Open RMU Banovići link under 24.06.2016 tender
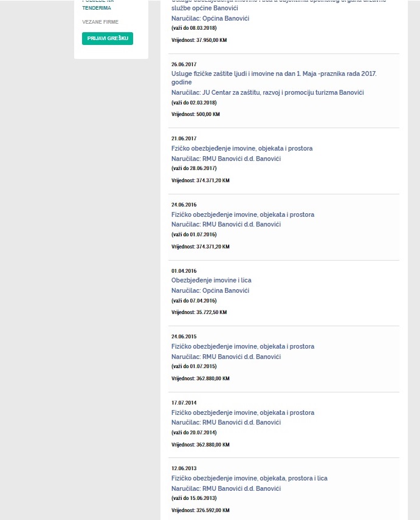The image size is (420, 520). point(226,225)
